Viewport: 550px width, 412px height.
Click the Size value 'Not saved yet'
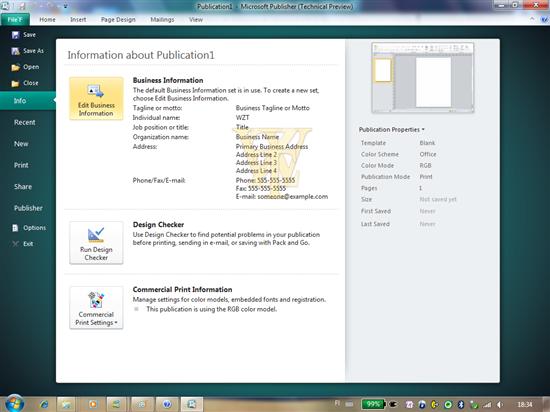coord(438,200)
